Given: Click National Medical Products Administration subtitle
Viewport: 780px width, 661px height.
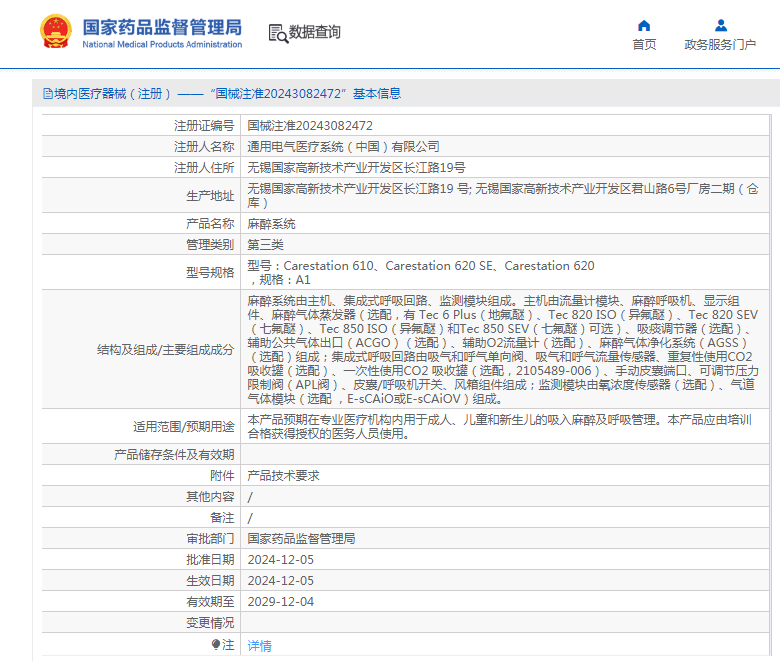Looking at the screenshot, I should point(162,44).
